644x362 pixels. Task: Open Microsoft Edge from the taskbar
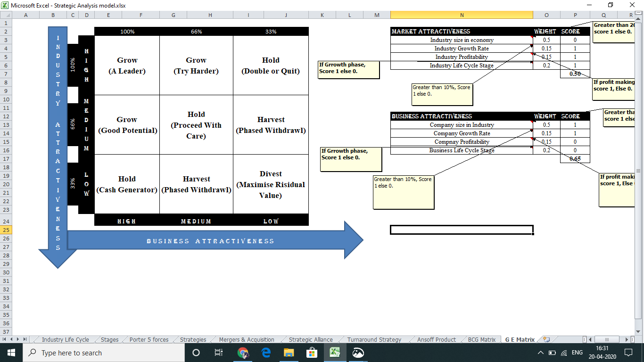click(266, 352)
